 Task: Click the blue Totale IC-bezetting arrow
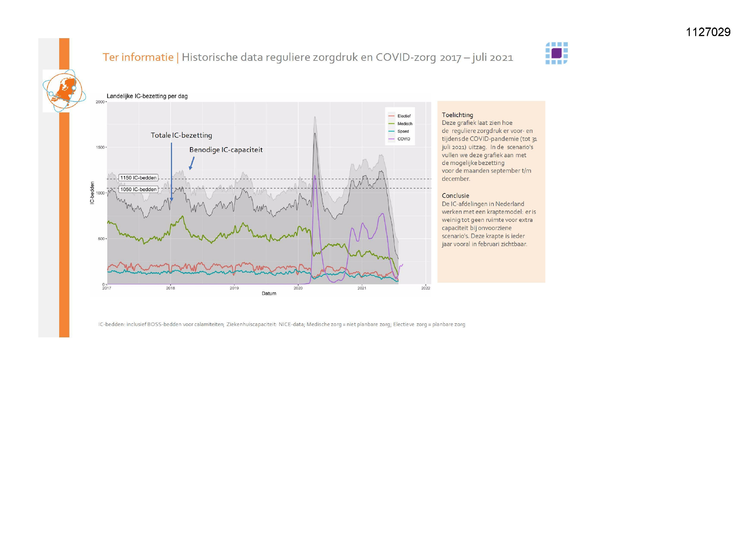point(171,171)
